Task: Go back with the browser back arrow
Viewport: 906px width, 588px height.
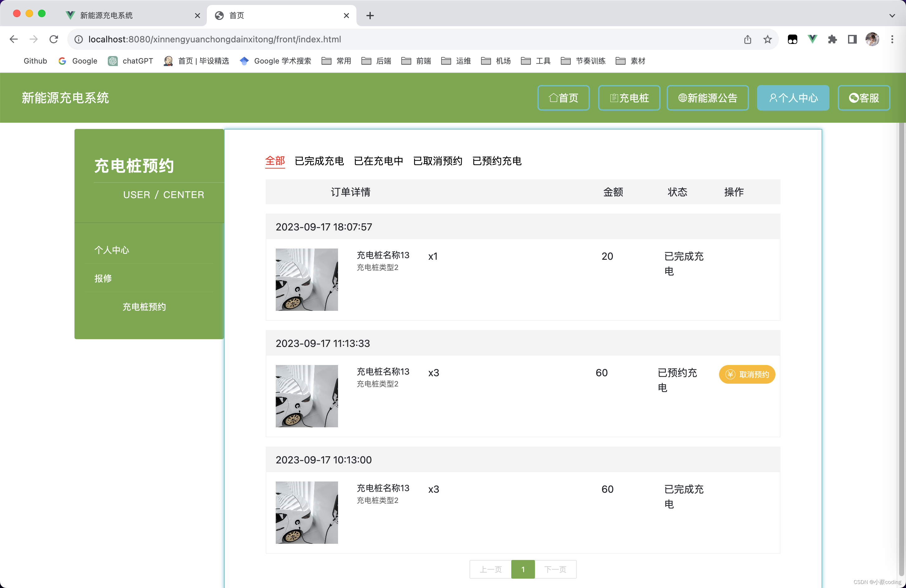Action: [14, 39]
